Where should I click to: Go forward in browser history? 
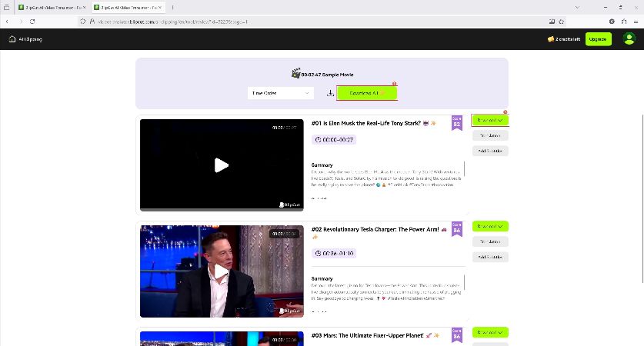[21, 22]
